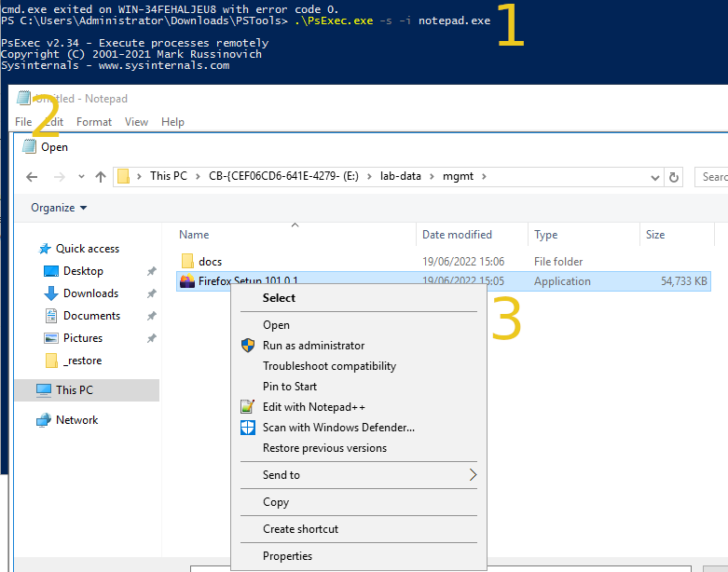This screenshot has height=572, width=728.
Task: Choose Troubleshoot compatibility
Action: coord(359,366)
